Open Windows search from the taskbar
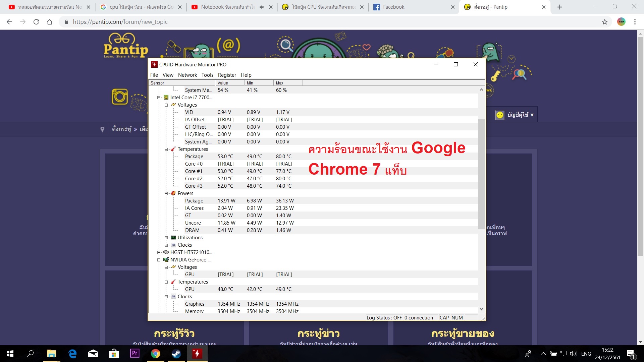 coord(30,354)
